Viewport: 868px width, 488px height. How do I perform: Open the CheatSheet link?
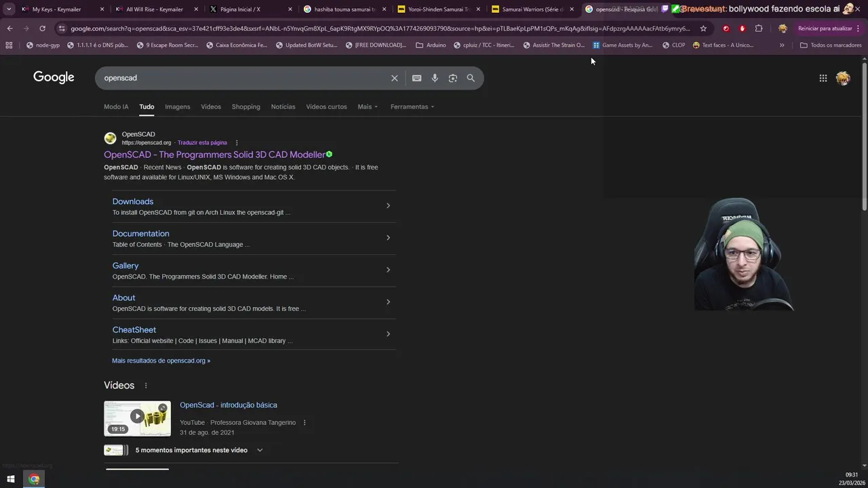tap(134, 330)
